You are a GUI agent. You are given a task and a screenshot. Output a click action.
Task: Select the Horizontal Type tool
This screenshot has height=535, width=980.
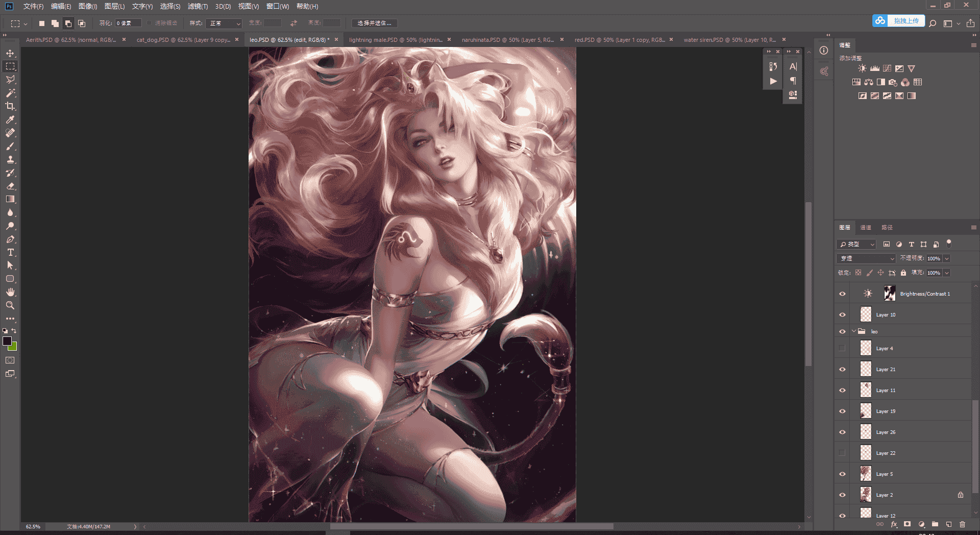(x=10, y=252)
